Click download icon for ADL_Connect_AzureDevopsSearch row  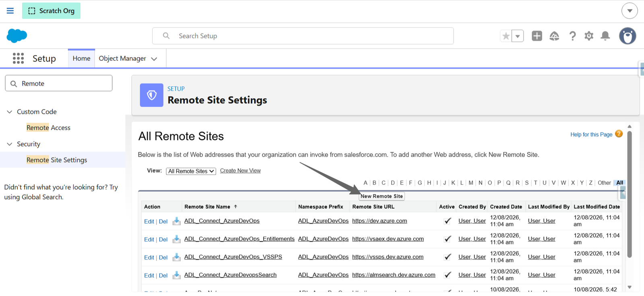[176, 275]
